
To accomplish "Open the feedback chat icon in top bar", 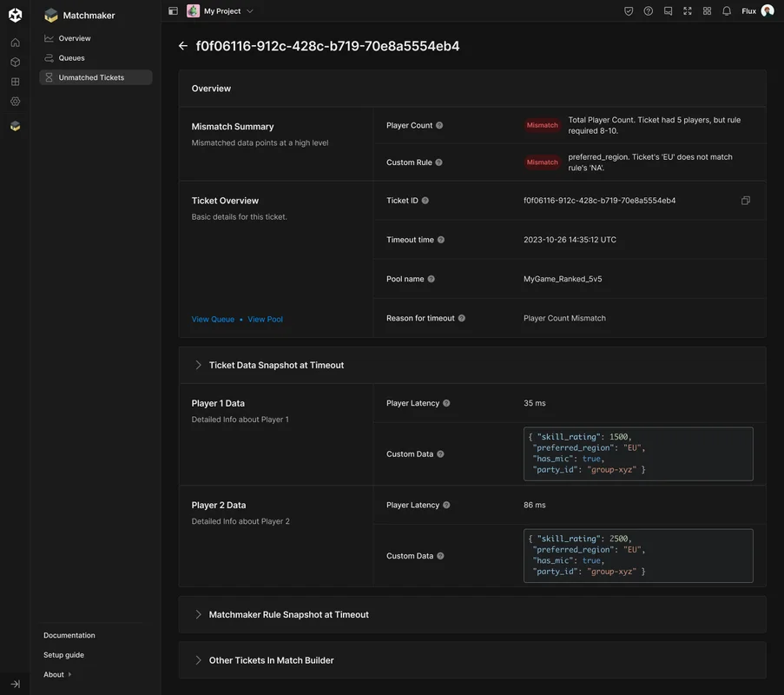I will (668, 11).
